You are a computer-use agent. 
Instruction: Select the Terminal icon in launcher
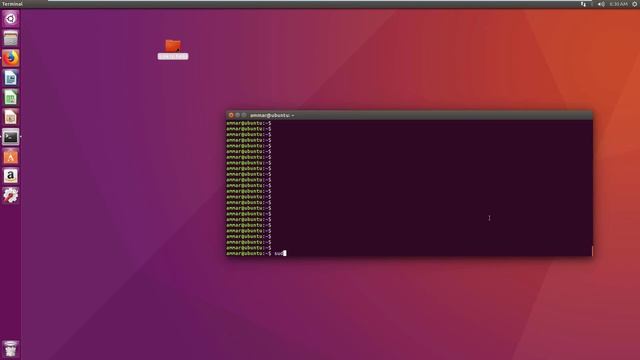[11, 137]
